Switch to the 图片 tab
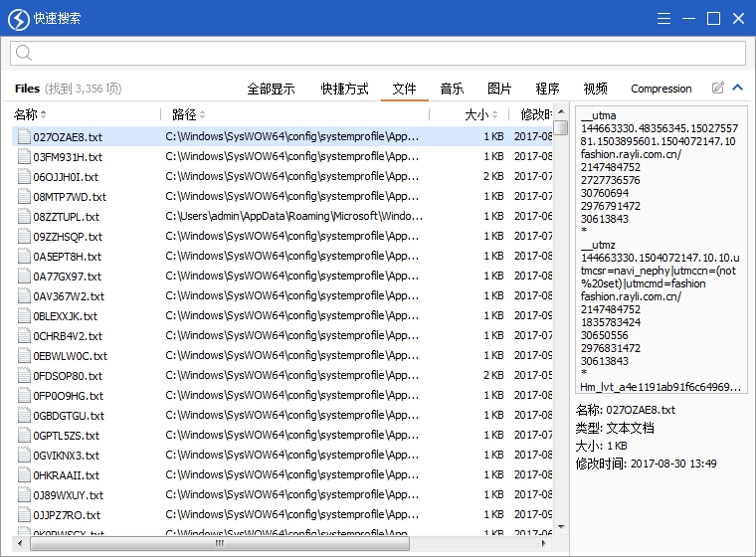Screen dimensions: 756x557 tap(499, 89)
